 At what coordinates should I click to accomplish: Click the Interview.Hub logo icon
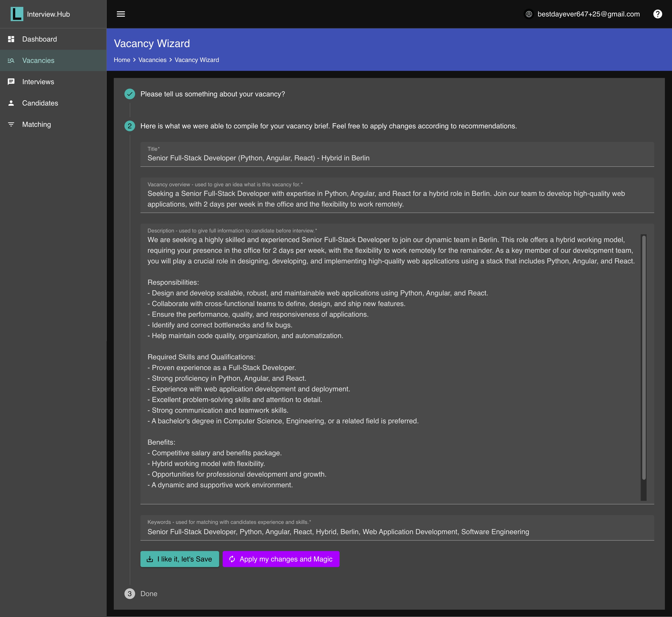point(17,14)
